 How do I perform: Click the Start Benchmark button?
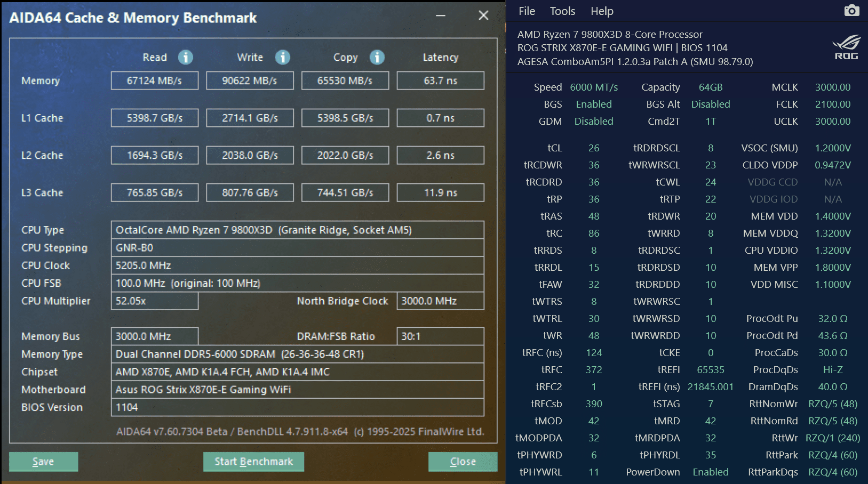(x=253, y=462)
